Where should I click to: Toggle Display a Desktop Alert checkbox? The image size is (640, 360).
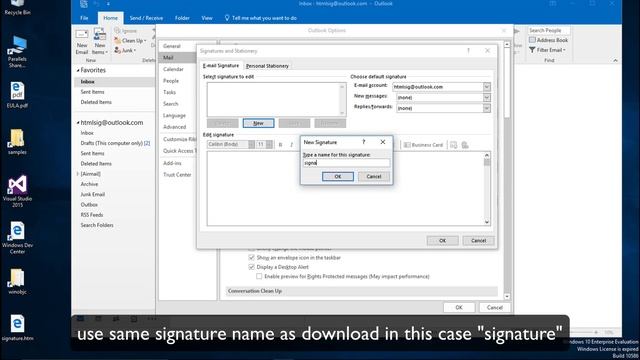(x=251, y=267)
